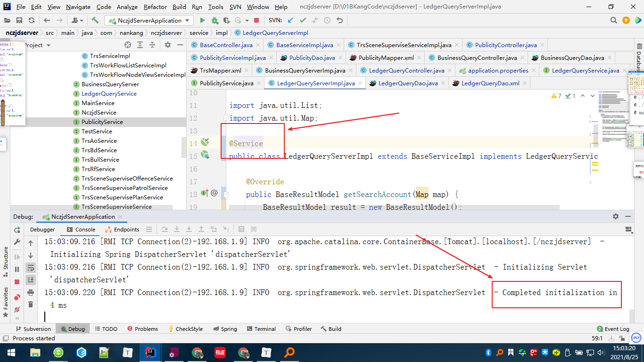
Task: Select opened file via the locate target icon
Action: click(127, 45)
